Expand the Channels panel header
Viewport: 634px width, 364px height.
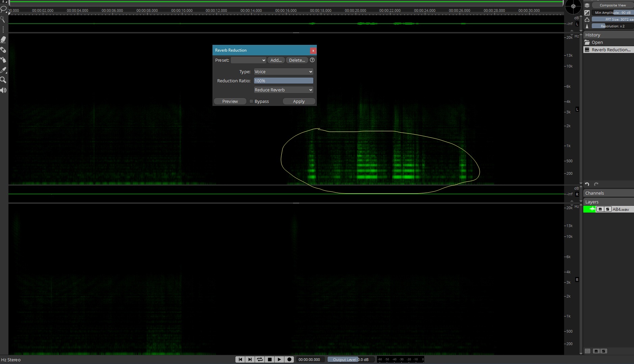608,193
